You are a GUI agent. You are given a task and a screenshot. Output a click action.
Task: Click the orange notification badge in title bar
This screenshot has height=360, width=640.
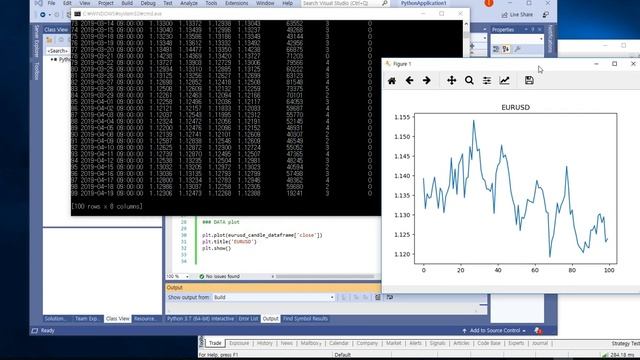tap(489, 3)
